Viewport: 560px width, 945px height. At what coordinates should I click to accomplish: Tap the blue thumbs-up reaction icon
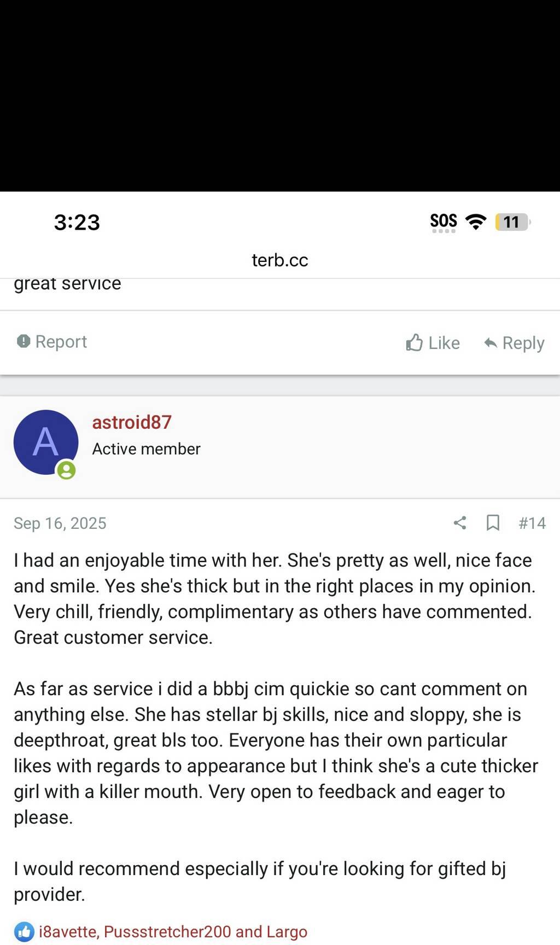[x=24, y=931]
